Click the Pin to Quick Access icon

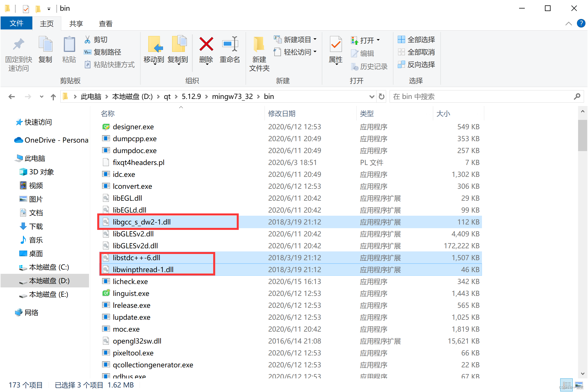tap(18, 45)
